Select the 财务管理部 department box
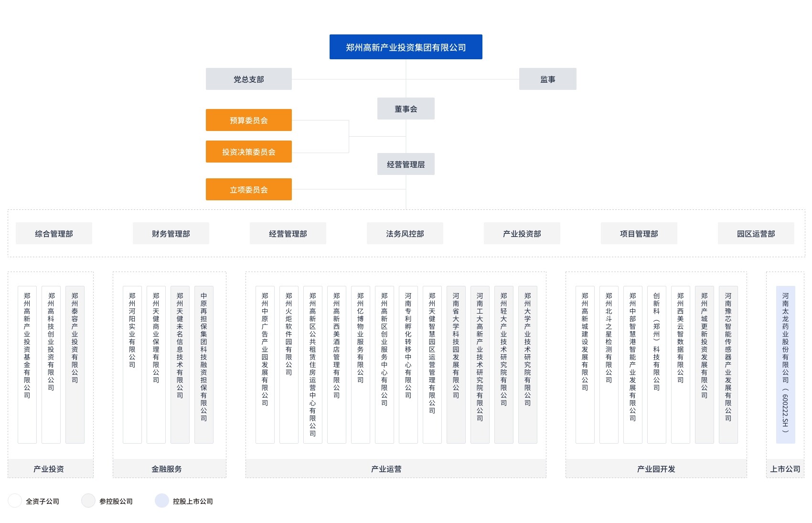This screenshot has height=523, width=812. point(171,233)
